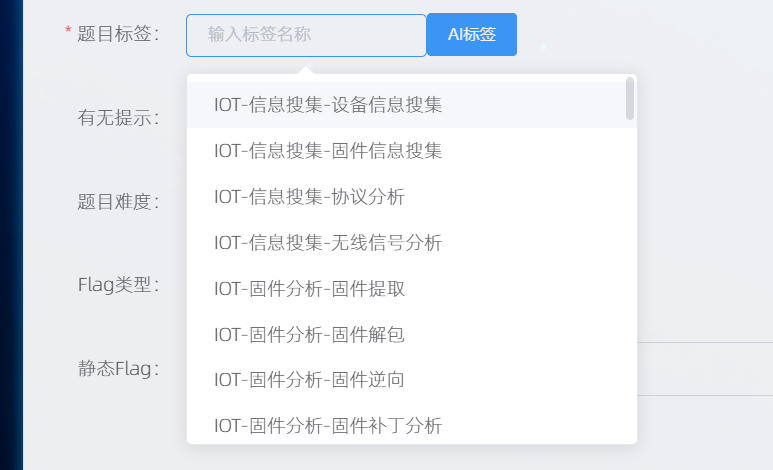This screenshot has height=470, width=773.
Task: Select IOT-信息搜集-设备信息搜集 from the list
Action: (x=328, y=105)
